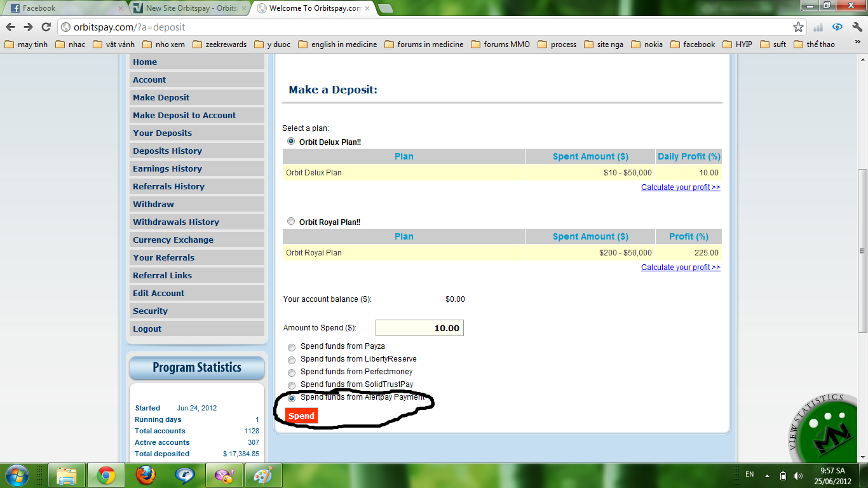Bookmark this page with the star icon

[x=798, y=27]
